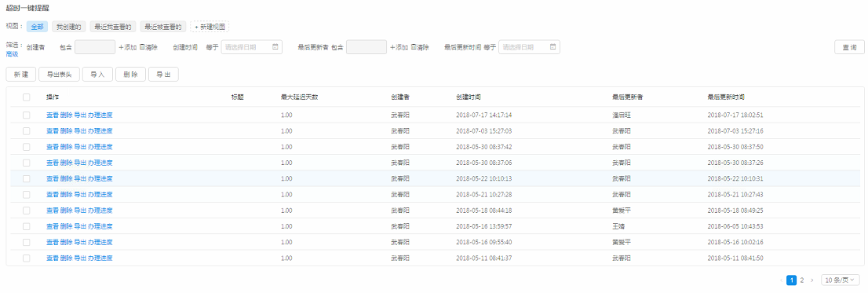The image size is (868, 293).
Task: Check the row created 2018-05-21 10:27:28
Action: click(26, 194)
